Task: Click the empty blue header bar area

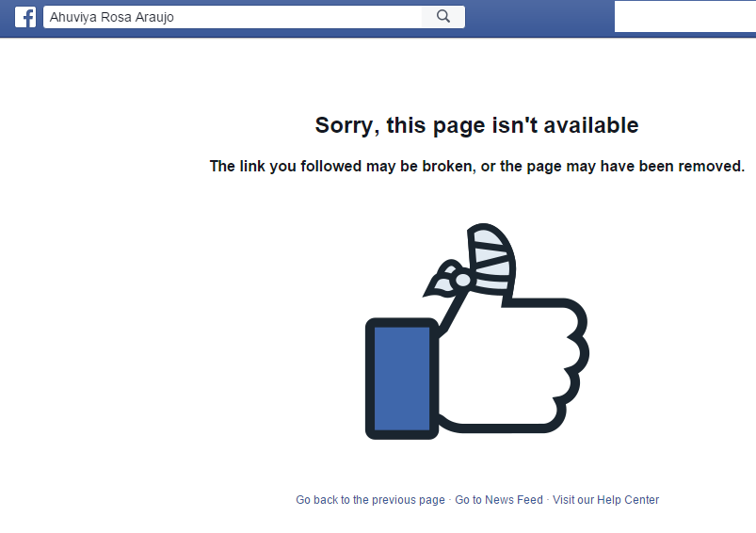Action: [539, 17]
